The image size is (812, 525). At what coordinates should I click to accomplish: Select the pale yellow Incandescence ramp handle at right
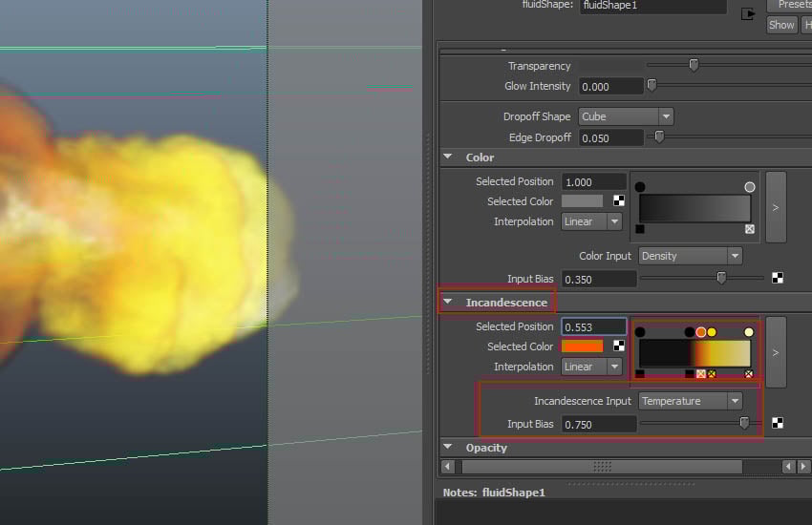click(x=749, y=332)
